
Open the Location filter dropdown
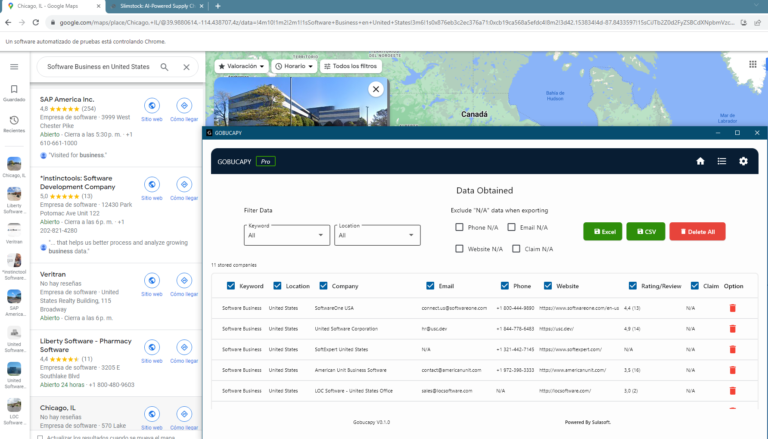pos(377,235)
